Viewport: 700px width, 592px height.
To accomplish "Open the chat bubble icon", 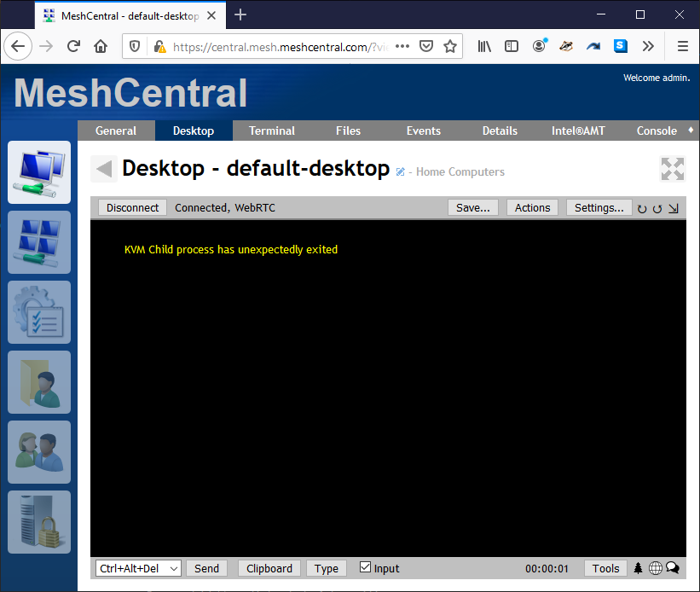I will 673,567.
